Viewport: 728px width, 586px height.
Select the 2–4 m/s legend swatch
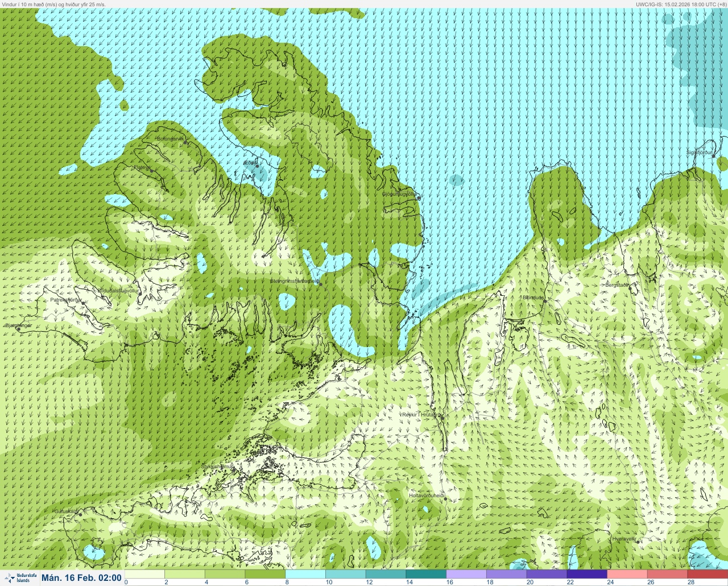pyautogui.click(x=185, y=574)
